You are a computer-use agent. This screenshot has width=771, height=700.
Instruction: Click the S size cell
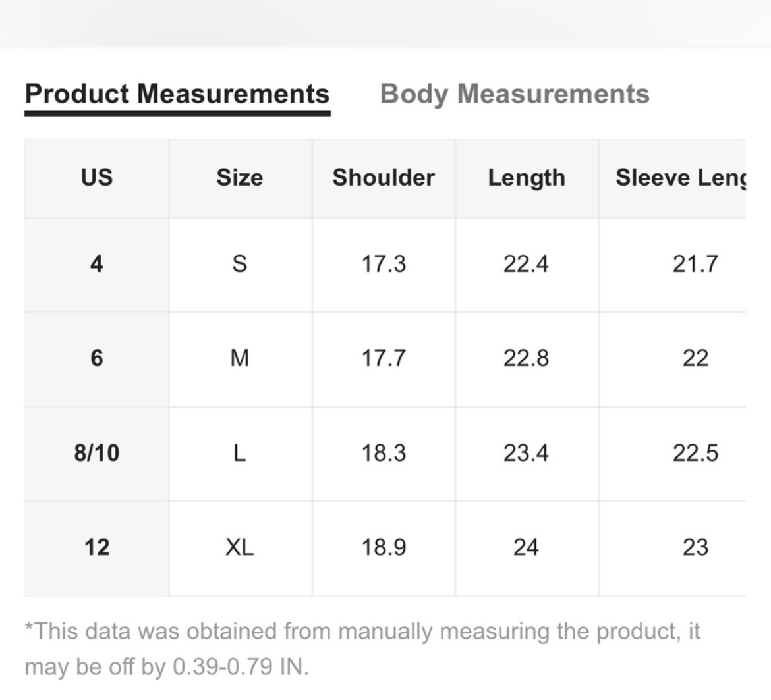240,264
